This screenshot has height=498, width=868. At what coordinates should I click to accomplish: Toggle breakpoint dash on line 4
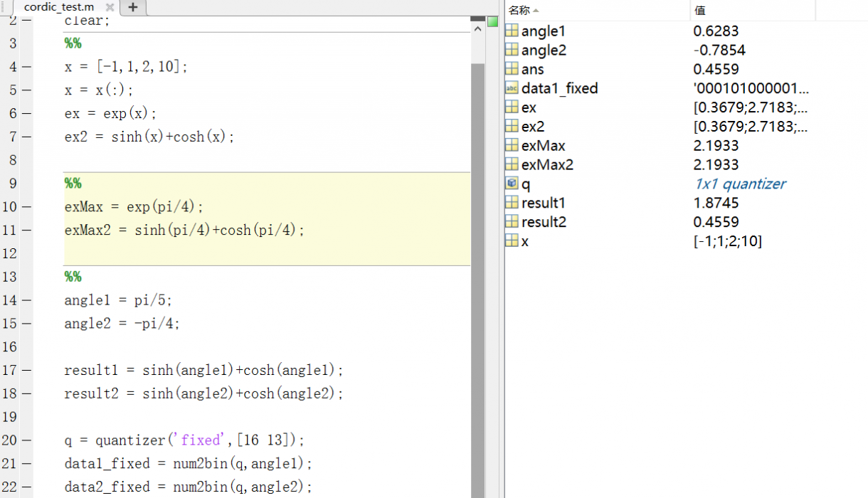[x=26, y=67]
